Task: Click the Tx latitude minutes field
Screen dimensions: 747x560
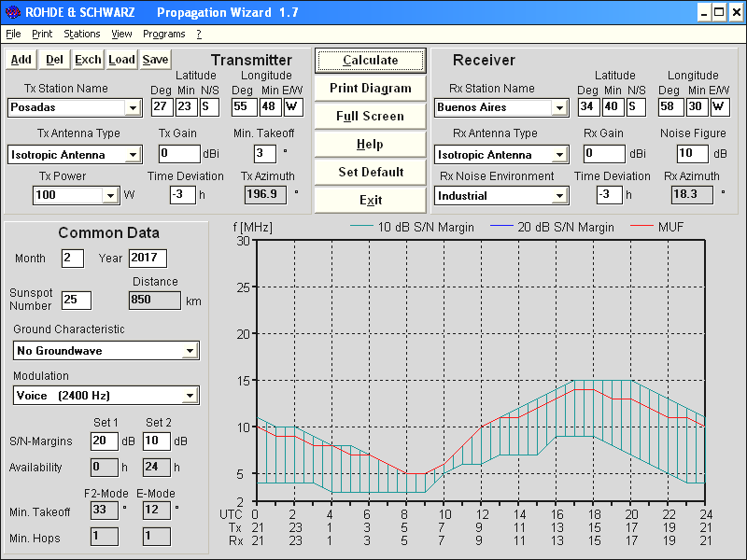Action: [186, 107]
